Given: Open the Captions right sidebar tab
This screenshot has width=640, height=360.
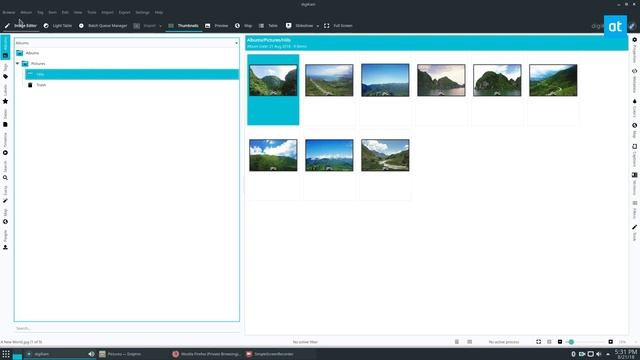Looking at the screenshot, I should tap(634, 156).
